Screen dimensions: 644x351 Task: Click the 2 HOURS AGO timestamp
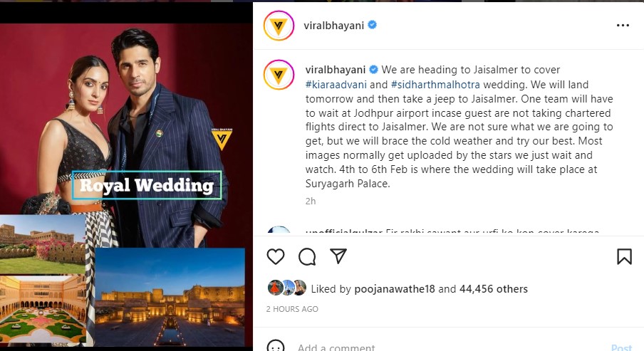coord(292,309)
